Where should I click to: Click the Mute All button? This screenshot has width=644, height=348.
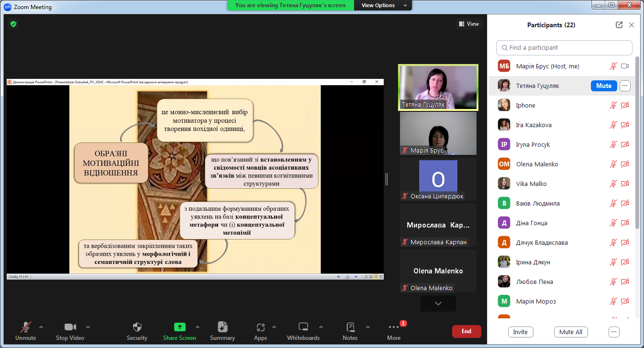571,332
